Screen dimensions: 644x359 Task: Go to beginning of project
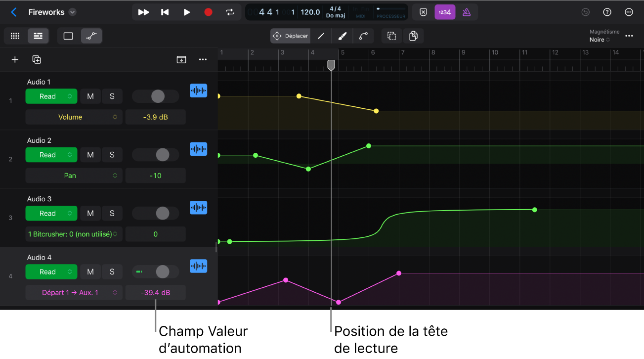pos(165,12)
